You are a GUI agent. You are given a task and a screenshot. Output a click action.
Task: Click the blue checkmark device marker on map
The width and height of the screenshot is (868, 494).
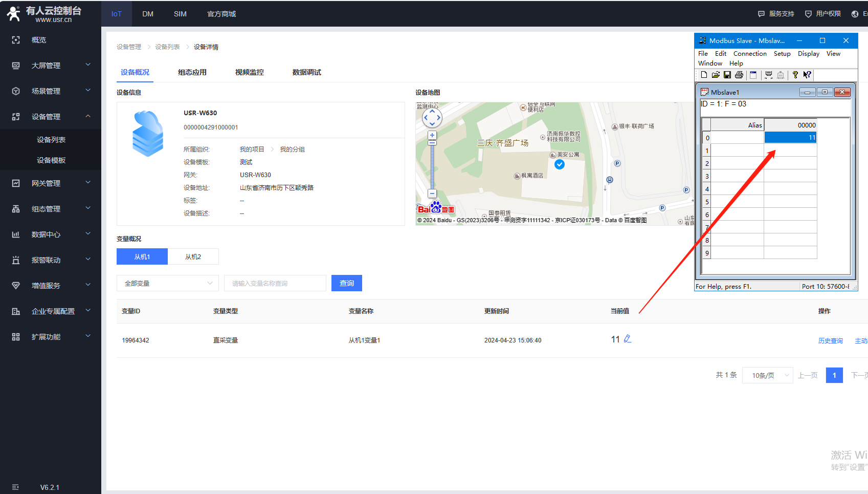(x=560, y=164)
